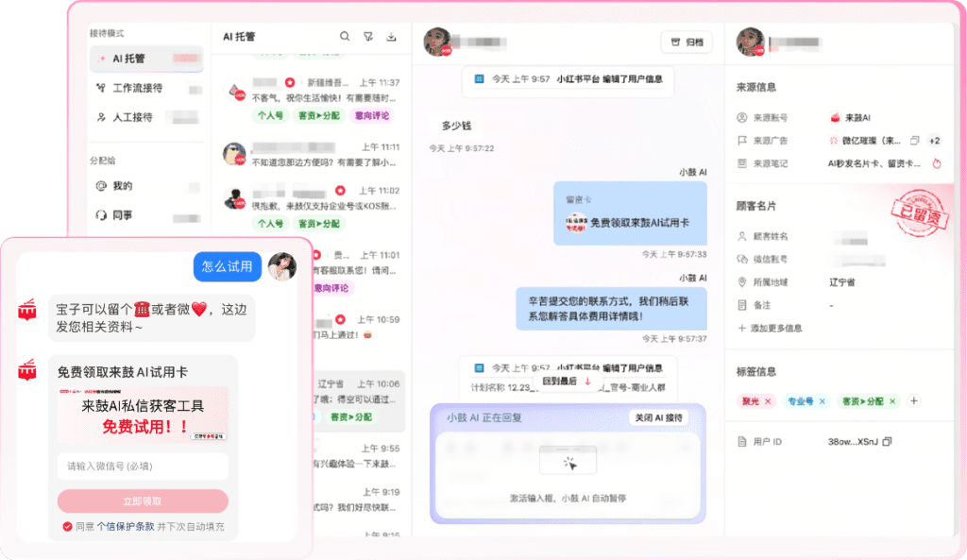Open the 个信保护条款 link
The height and width of the screenshot is (560, 967).
point(126,526)
